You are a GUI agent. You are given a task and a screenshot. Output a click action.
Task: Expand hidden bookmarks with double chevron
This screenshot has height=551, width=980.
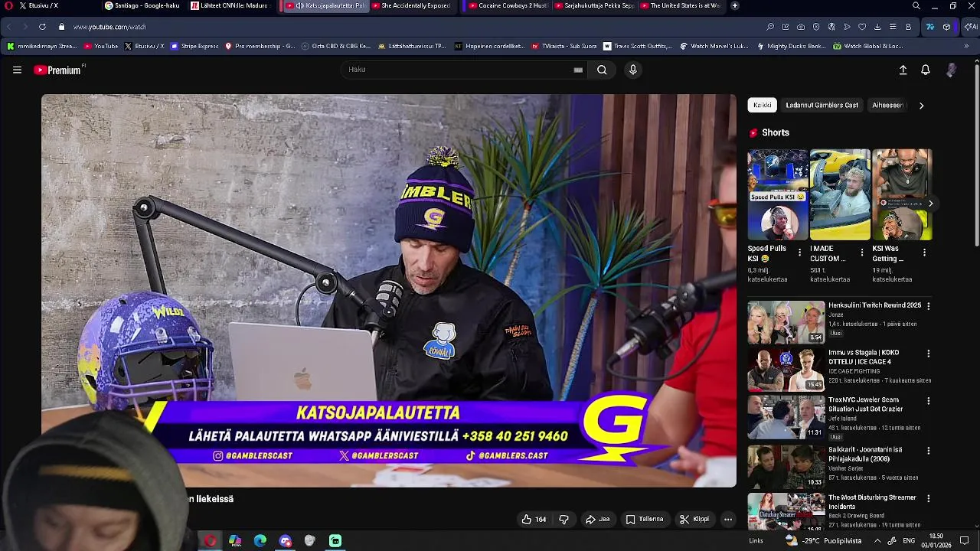pos(966,46)
